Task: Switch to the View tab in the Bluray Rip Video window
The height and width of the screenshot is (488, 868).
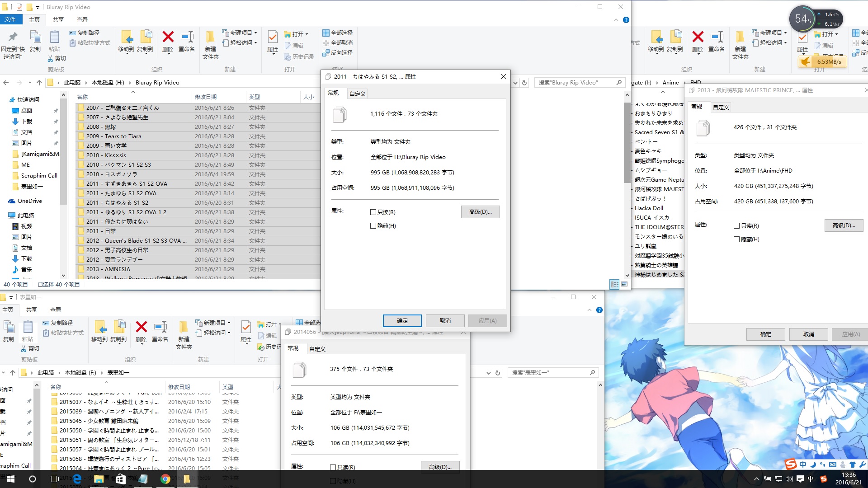Action: [82, 19]
